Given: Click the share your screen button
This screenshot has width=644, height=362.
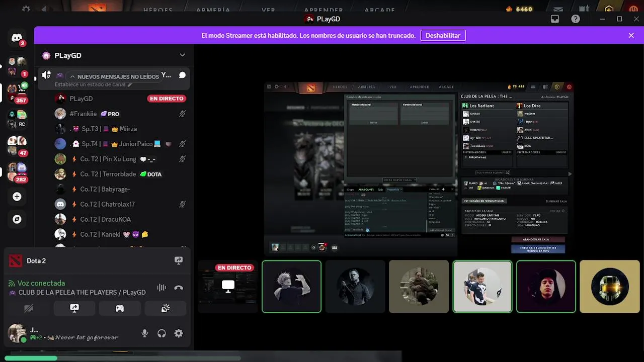Looking at the screenshot, I should pos(74,308).
